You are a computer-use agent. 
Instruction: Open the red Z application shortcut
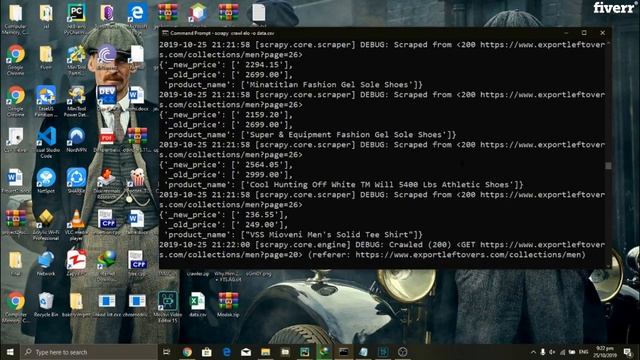76,260
